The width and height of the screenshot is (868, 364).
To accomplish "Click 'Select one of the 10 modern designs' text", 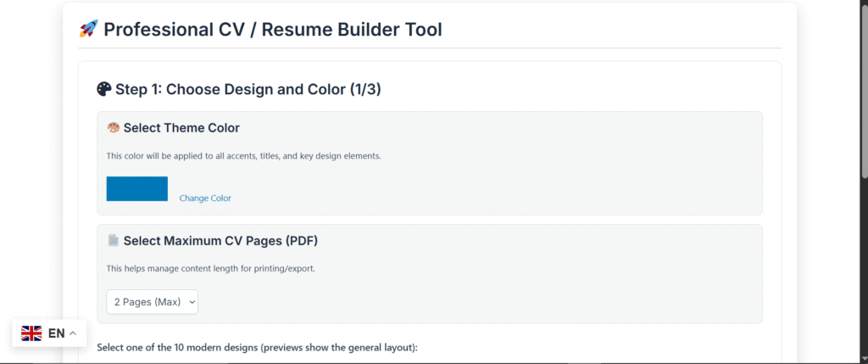I will click(257, 348).
